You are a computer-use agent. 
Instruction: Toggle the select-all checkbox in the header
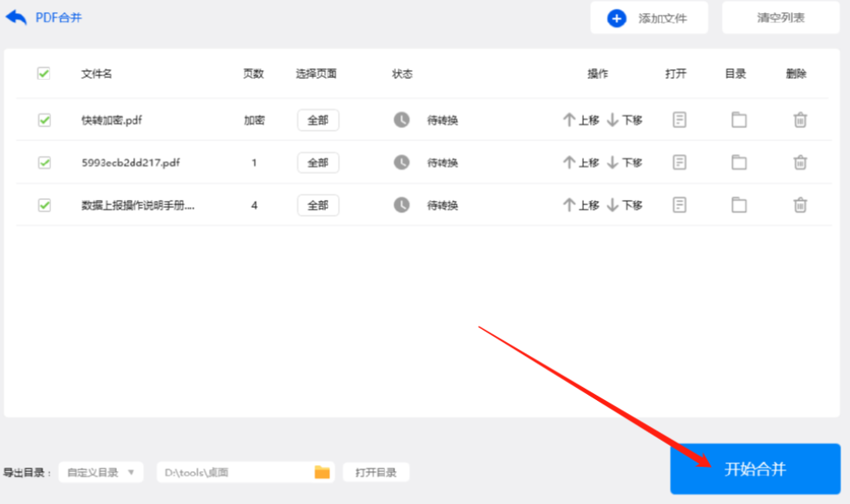tap(44, 73)
